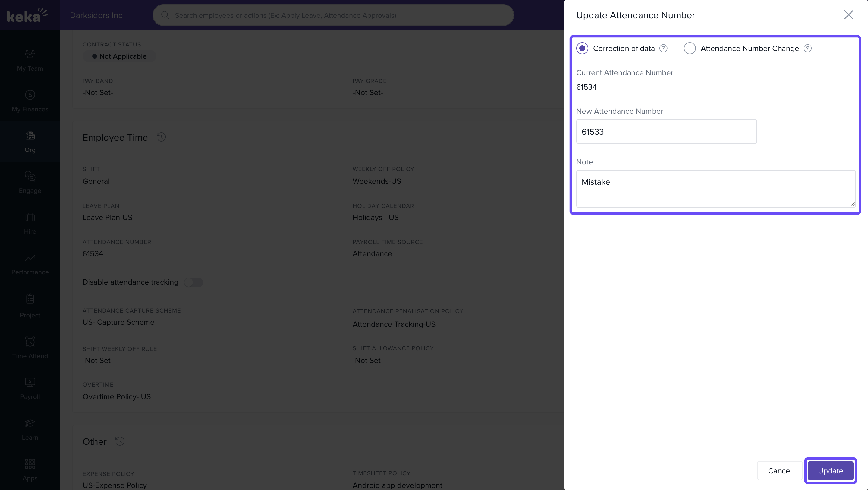Open the Engage module

[x=30, y=183]
